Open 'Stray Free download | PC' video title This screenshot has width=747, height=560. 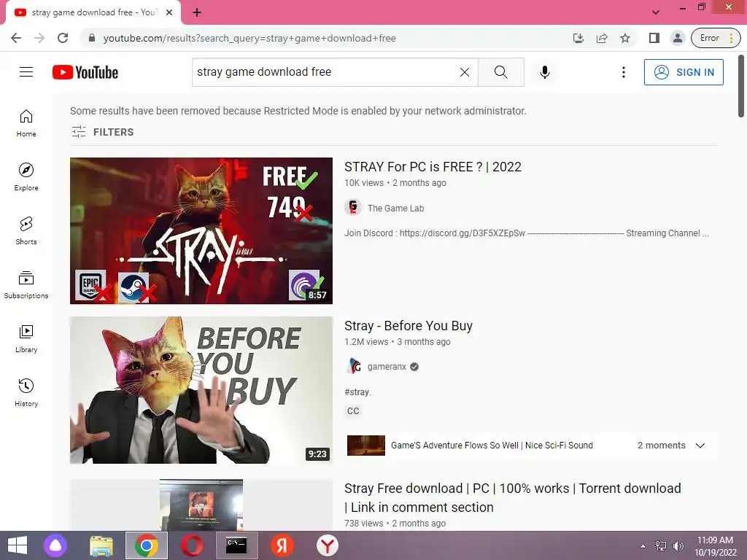pos(513,497)
